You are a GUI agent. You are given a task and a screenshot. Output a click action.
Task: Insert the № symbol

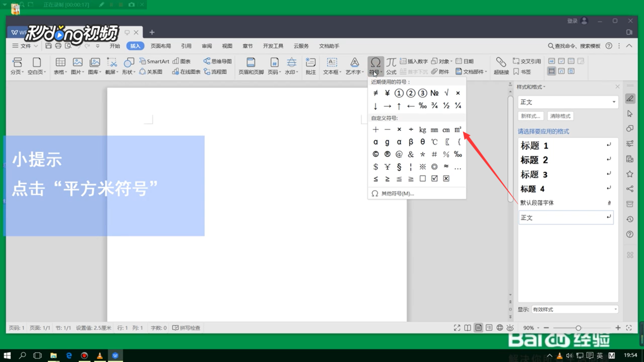click(435, 93)
